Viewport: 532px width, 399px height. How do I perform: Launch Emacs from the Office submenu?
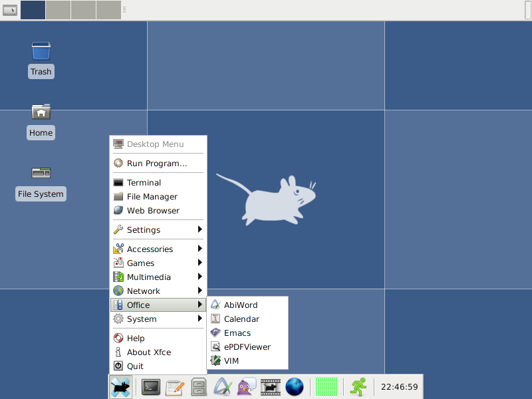(247, 332)
